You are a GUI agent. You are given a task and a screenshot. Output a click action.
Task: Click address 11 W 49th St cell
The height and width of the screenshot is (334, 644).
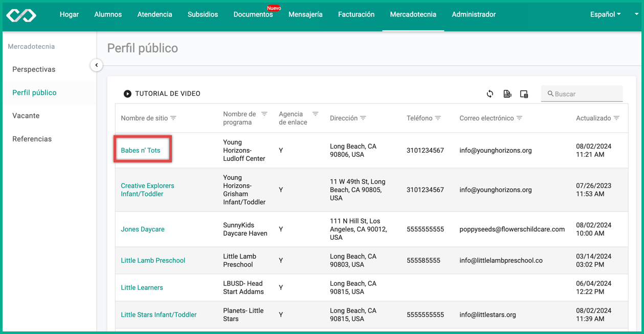[358, 190]
